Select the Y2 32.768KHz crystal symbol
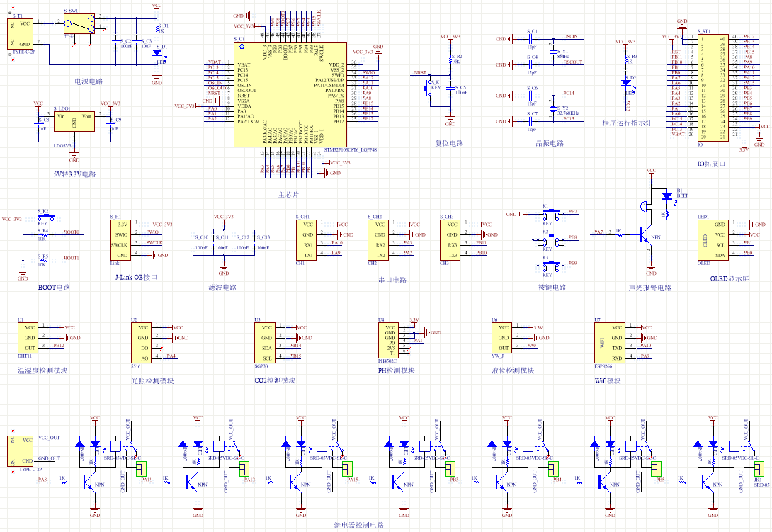This screenshot has width=772, height=532. coord(552,108)
